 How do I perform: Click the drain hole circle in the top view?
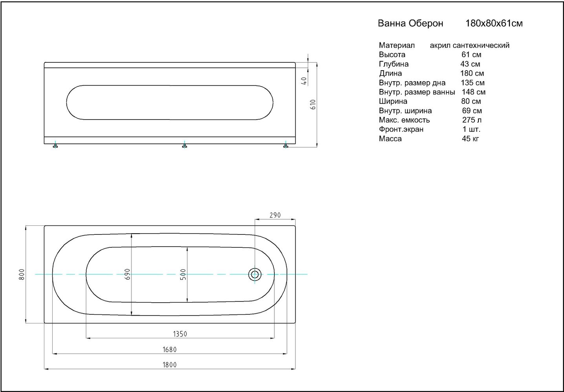point(255,274)
